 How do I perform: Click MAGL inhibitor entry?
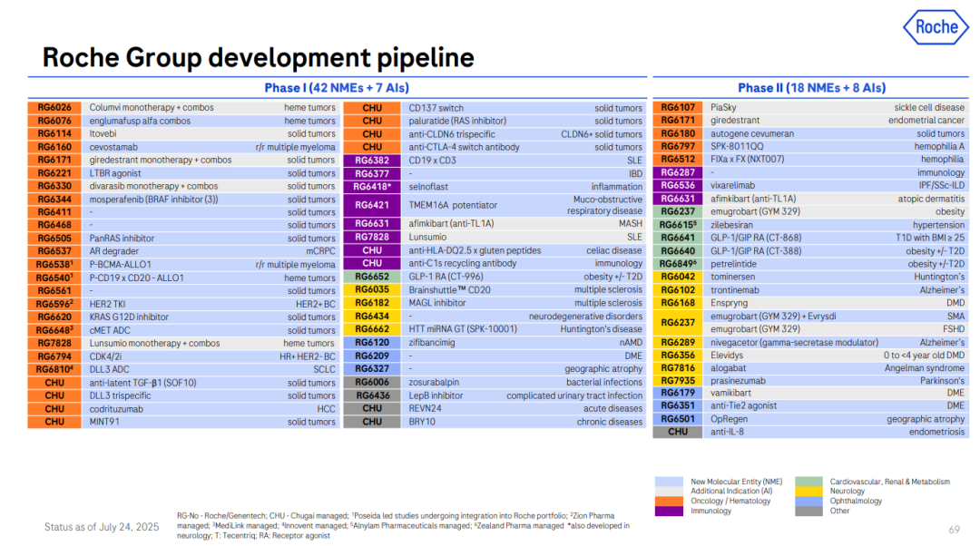437,303
